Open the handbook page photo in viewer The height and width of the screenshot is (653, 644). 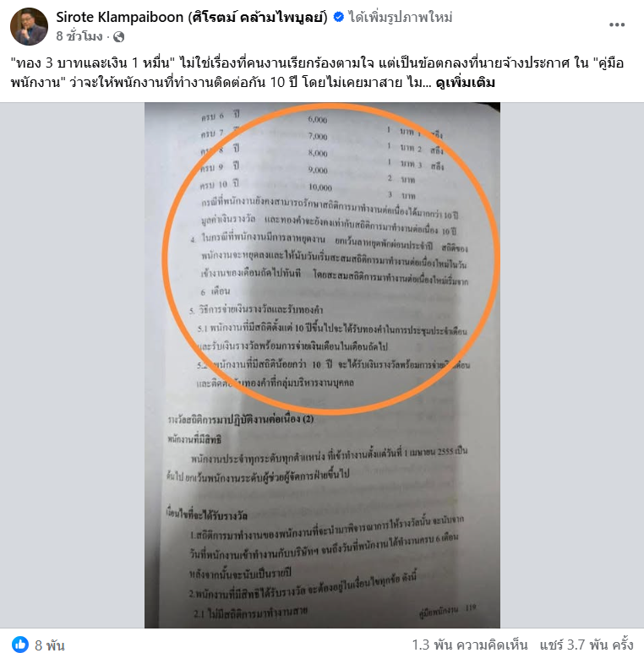click(x=322, y=365)
